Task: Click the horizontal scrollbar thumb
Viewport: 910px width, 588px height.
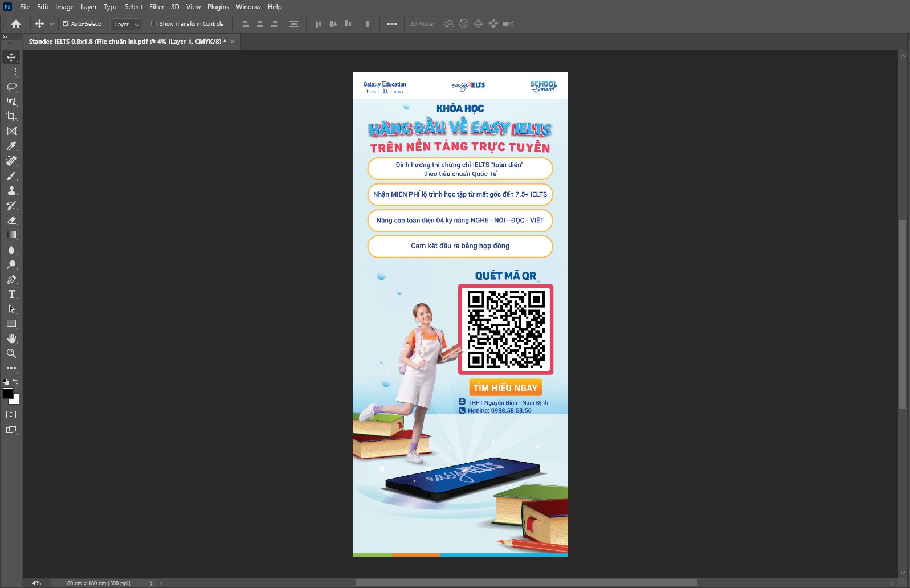Action: tap(527, 583)
